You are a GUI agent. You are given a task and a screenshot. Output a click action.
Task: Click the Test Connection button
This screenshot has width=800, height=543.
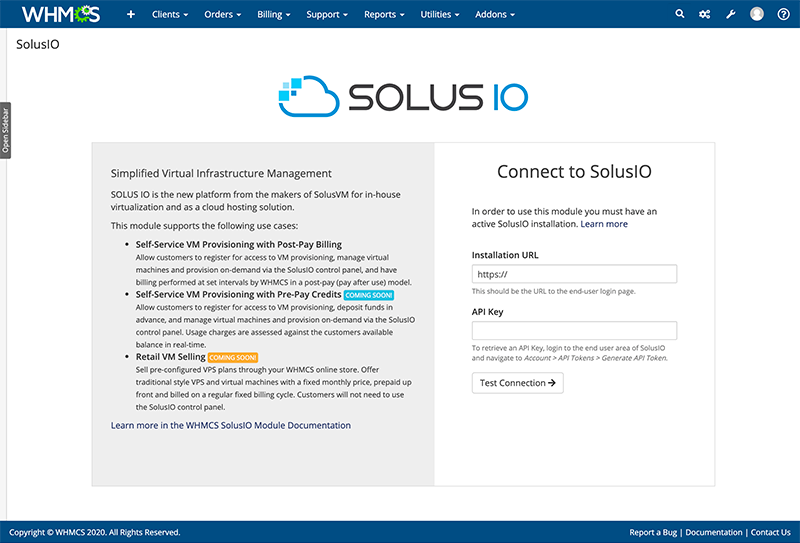(517, 383)
